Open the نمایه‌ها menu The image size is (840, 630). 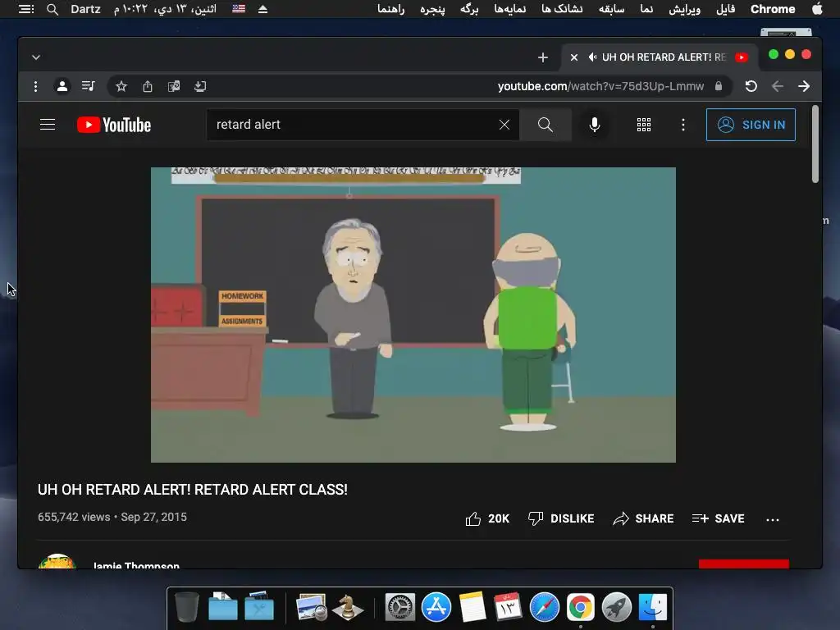(x=510, y=9)
